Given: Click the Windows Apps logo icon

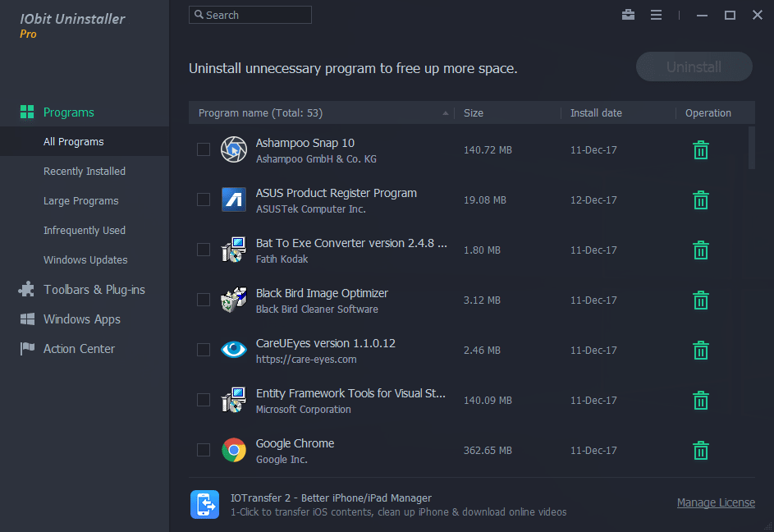Looking at the screenshot, I should [27, 319].
